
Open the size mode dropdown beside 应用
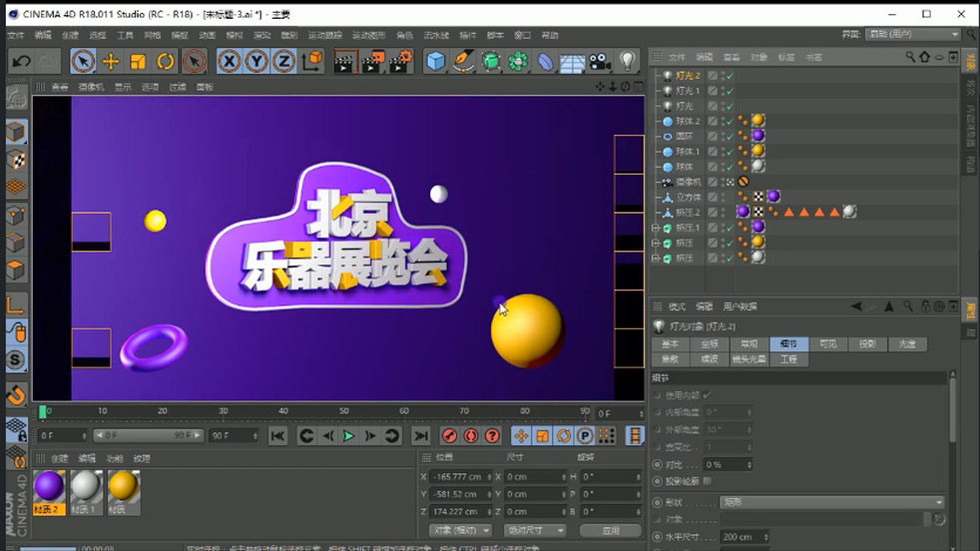534,530
